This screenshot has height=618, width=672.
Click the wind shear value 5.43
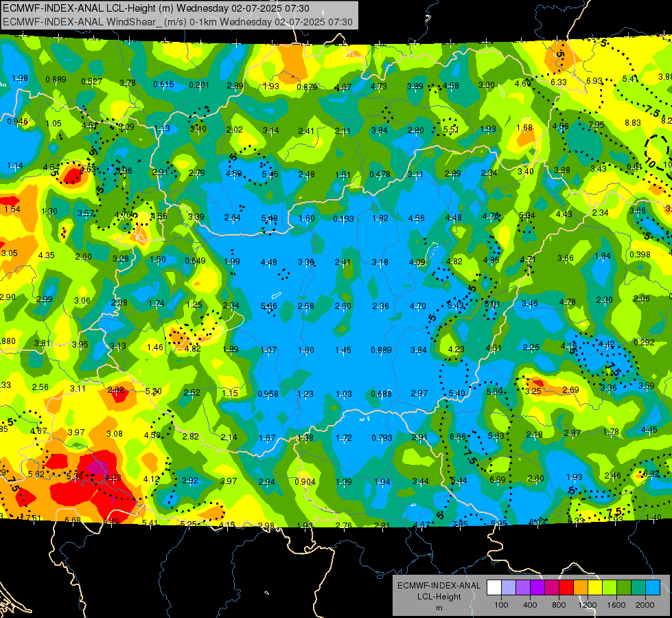[455, 305]
